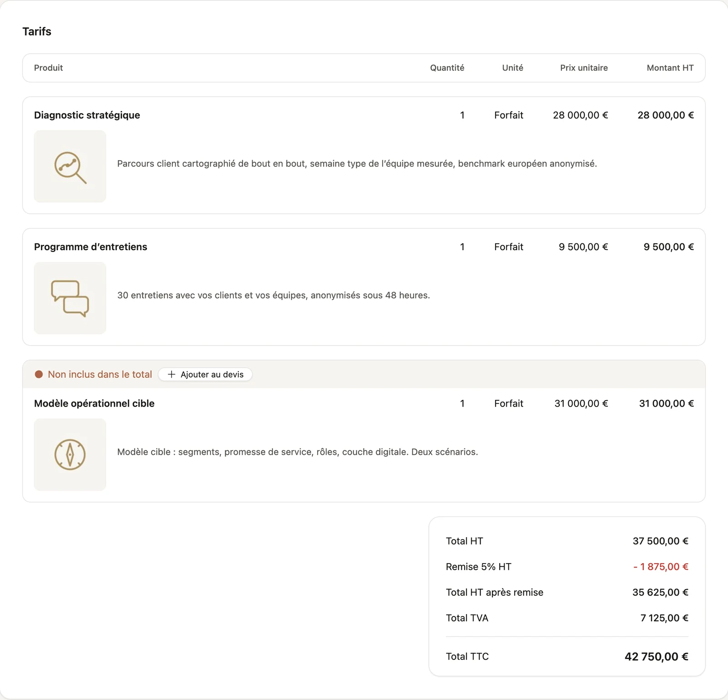Click the Total TVA value 7 125,00 €

pyautogui.click(x=664, y=618)
